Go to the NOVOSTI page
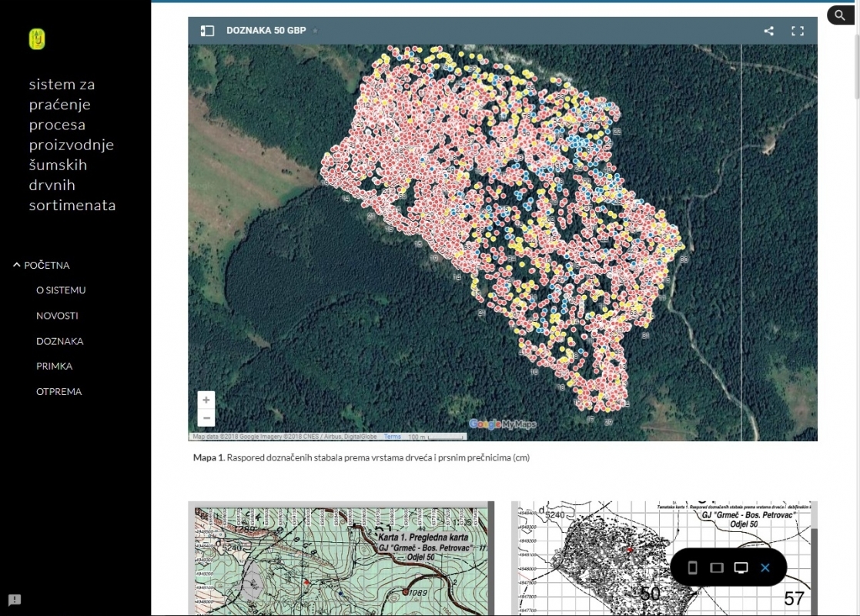The width and height of the screenshot is (860, 616). click(x=57, y=316)
